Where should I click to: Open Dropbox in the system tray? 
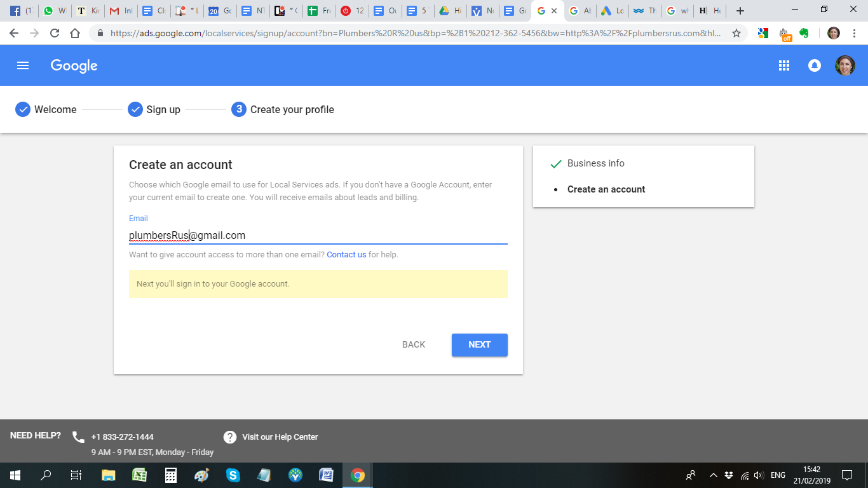click(729, 475)
